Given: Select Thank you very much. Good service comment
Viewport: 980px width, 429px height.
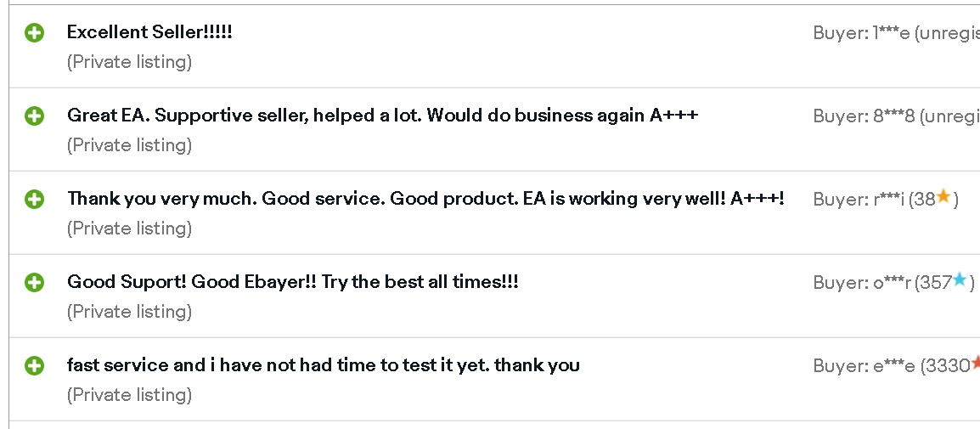Looking at the screenshot, I should click(x=425, y=199).
